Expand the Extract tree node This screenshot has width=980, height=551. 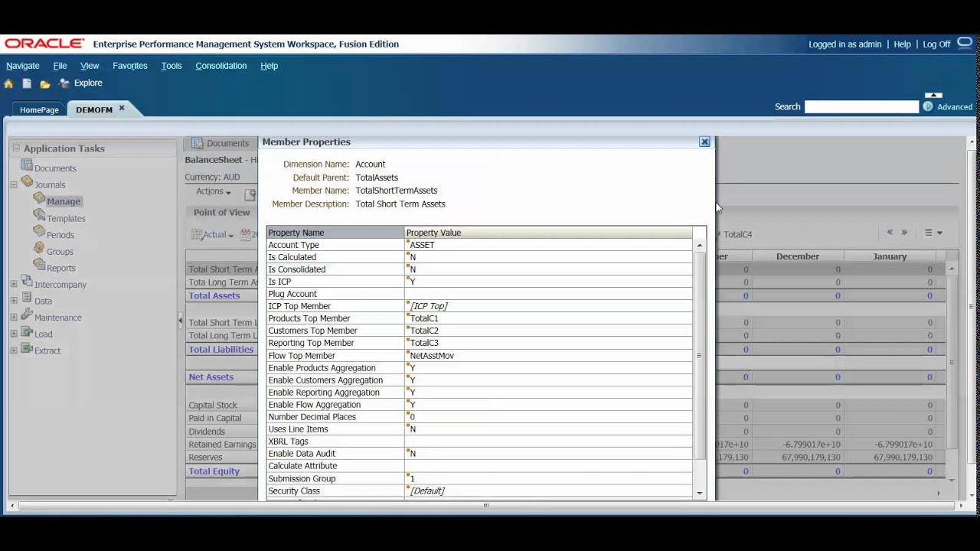pos(14,350)
